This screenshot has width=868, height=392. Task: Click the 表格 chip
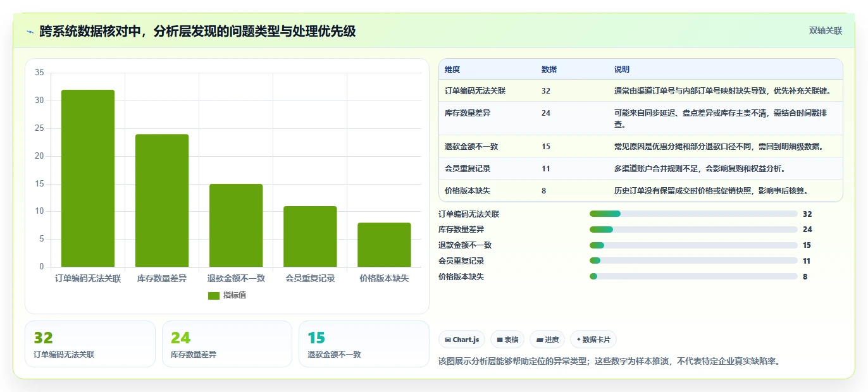507,340
